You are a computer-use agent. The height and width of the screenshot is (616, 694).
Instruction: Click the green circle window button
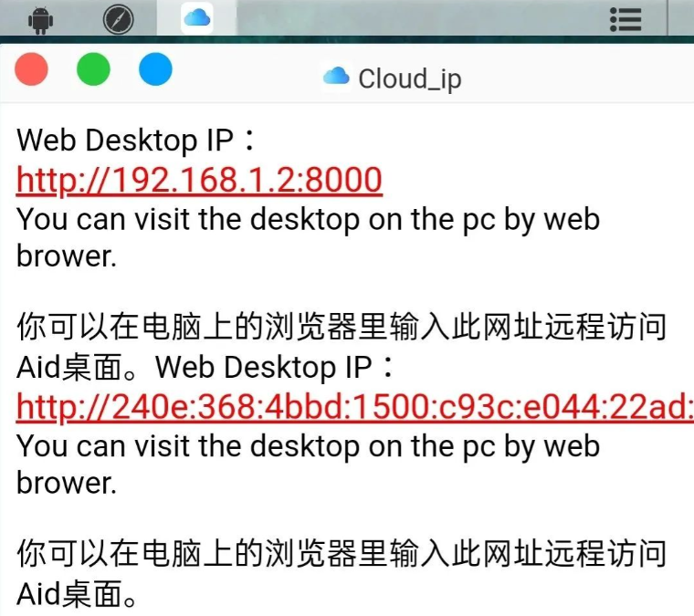(x=93, y=69)
